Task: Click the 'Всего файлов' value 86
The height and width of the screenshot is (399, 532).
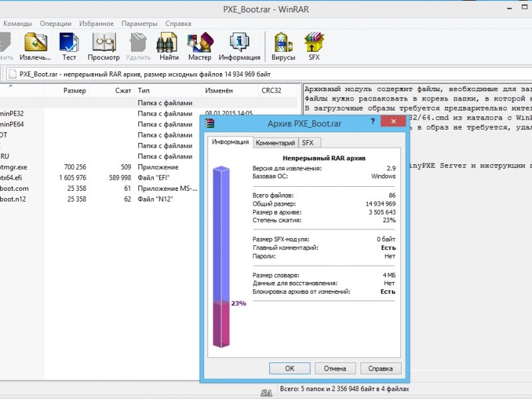Action: point(392,195)
